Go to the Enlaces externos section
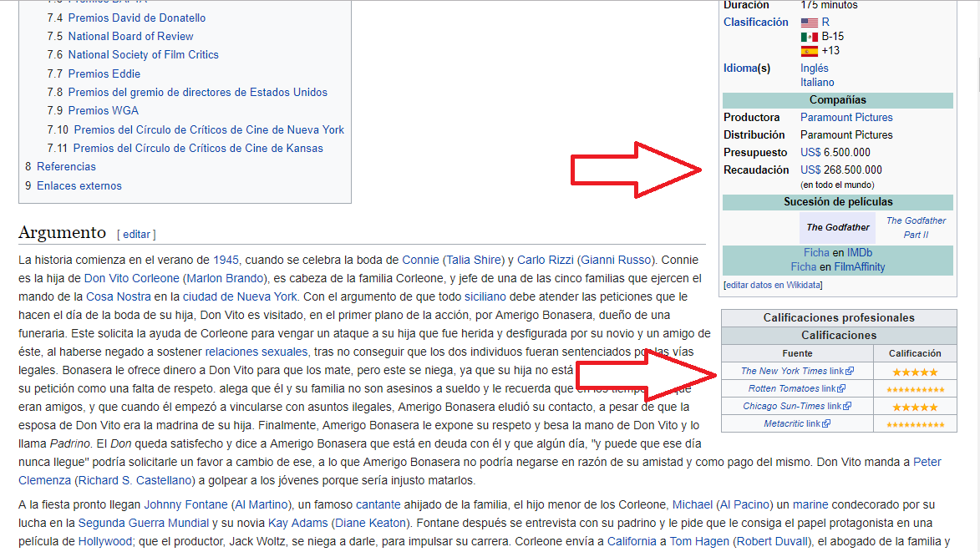 [x=79, y=186]
